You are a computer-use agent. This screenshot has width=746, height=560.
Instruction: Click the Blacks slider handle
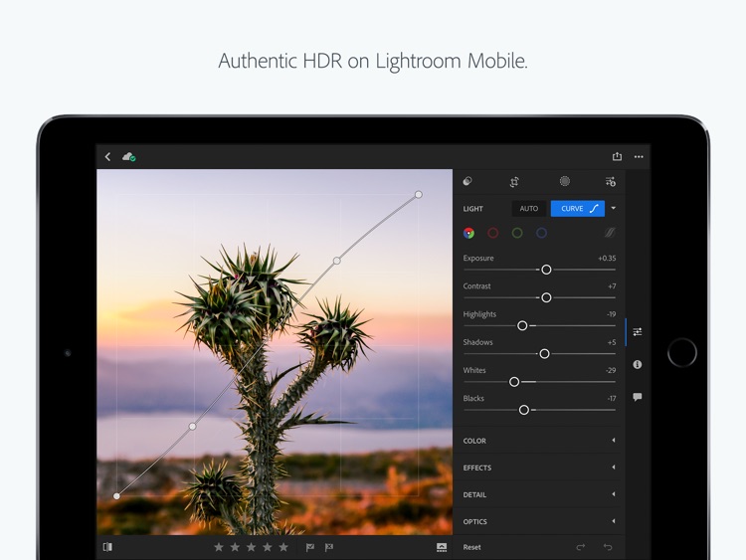point(524,410)
